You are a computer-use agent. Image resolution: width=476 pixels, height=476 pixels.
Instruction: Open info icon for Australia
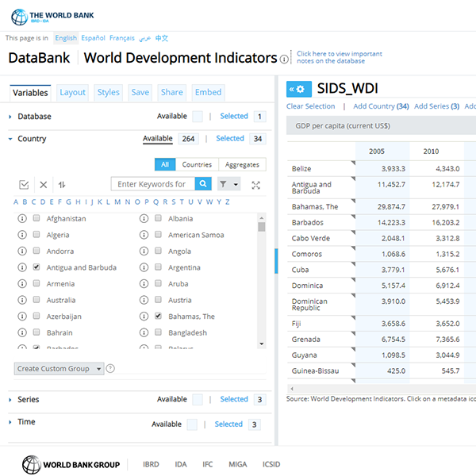point(22,300)
